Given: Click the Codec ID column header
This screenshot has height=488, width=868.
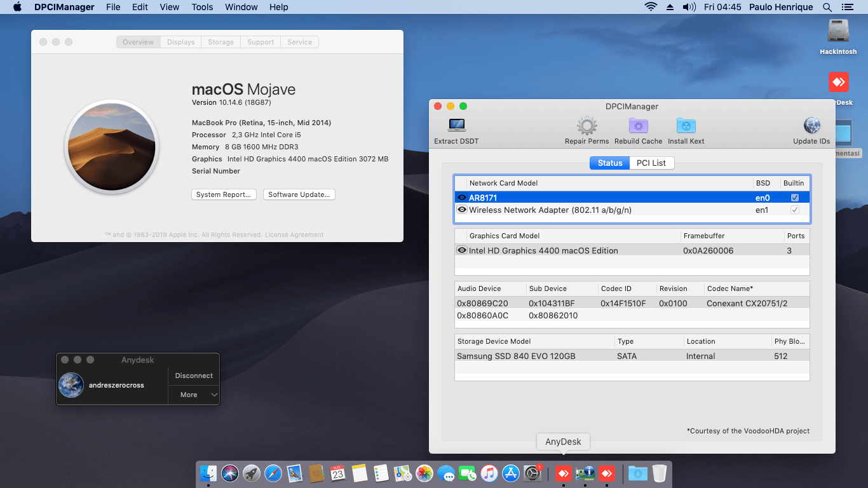Looking at the screenshot, I should (627, 288).
